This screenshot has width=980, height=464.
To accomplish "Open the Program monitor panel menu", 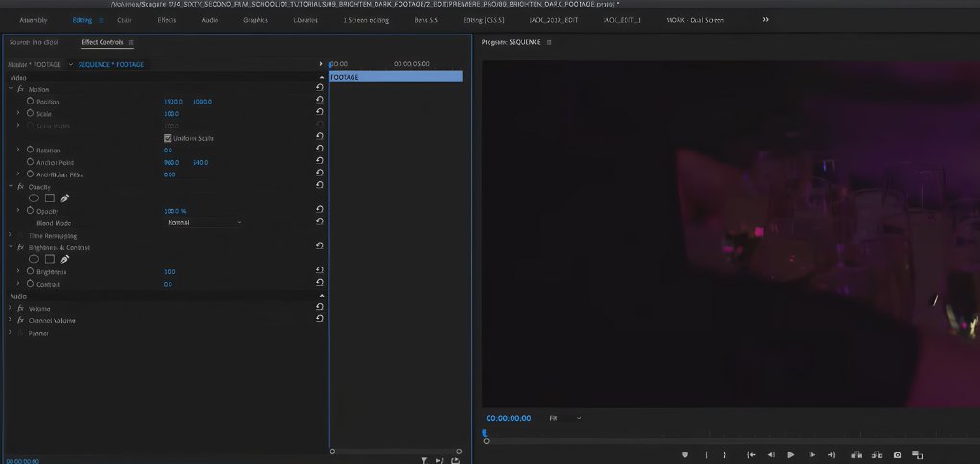I will pyautogui.click(x=549, y=42).
